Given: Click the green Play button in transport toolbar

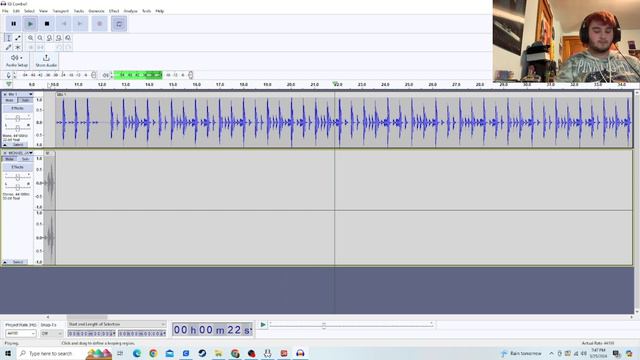Looking at the screenshot, I should (x=30, y=24).
